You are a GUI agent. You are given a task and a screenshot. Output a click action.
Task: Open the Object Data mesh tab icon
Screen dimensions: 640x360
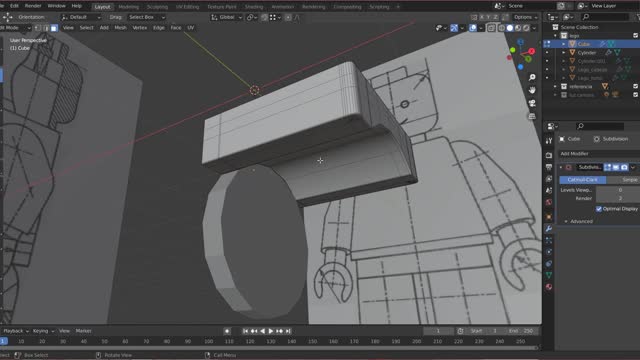(x=549, y=275)
